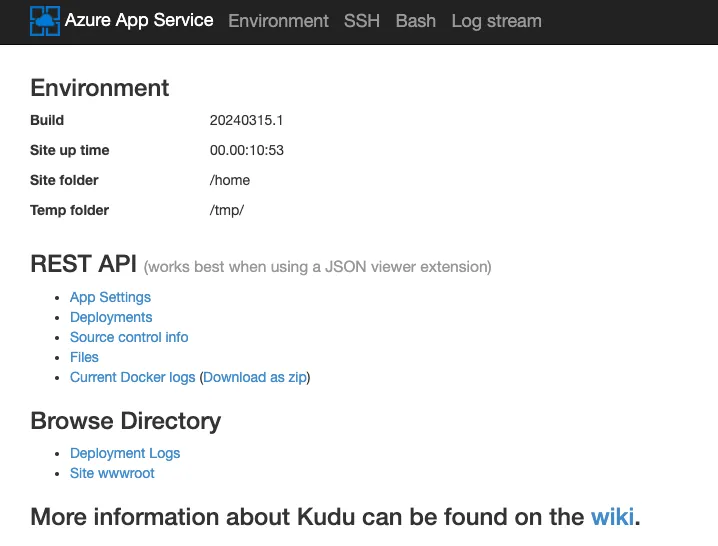Click the Download as zip link

(x=255, y=377)
